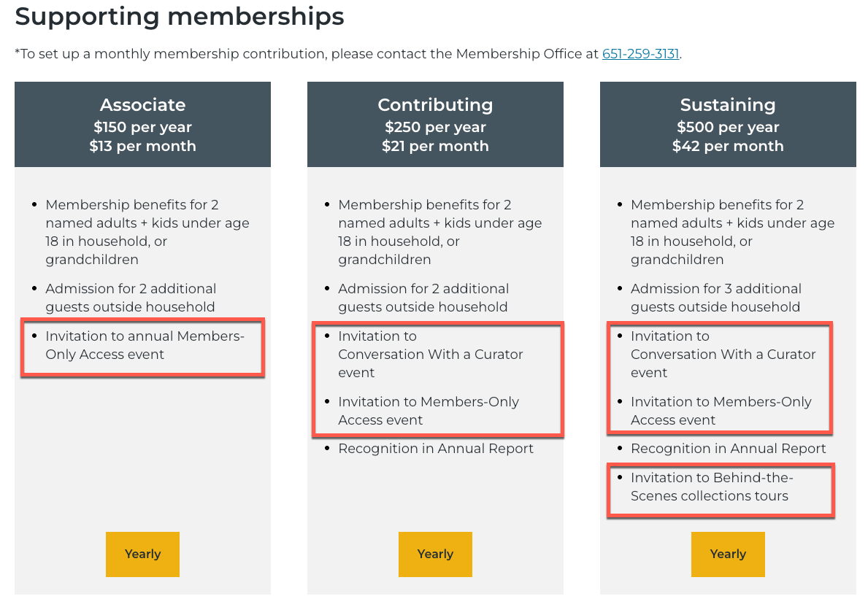Click the Contributing membership header title
Image resolution: width=868 pixels, height=607 pixels.
point(435,105)
